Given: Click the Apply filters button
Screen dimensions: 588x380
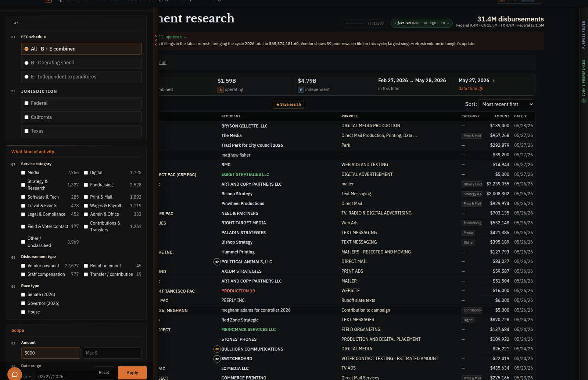Looking at the screenshot, I should coord(132,373).
